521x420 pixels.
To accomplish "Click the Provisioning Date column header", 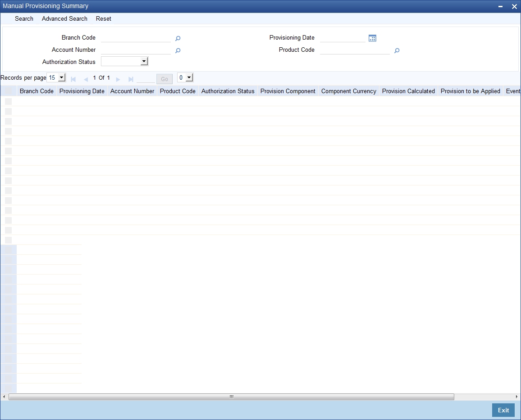I will [82, 91].
